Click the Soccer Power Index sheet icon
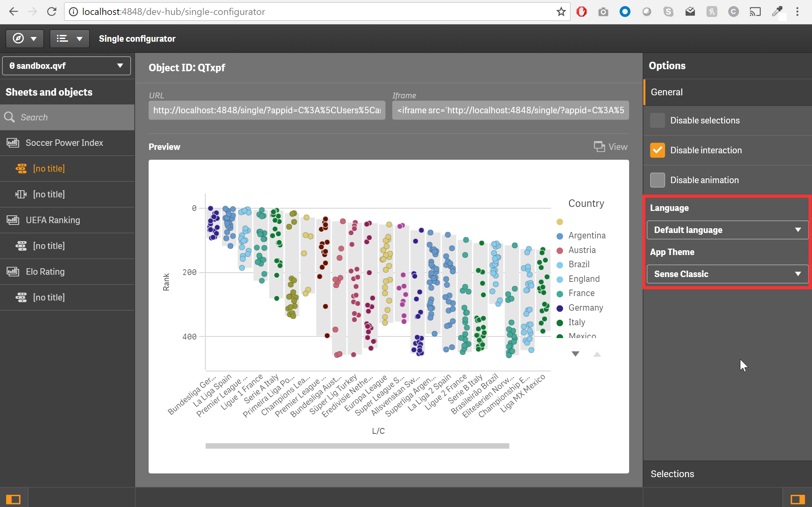812x507 pixels. click(13, 142)
